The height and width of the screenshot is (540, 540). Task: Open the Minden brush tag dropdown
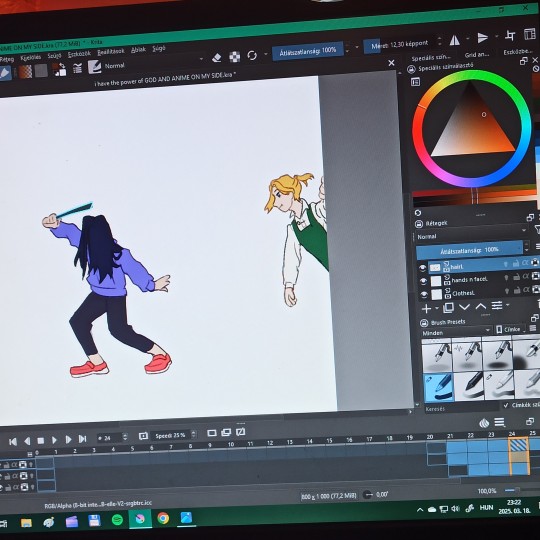(456, 332)
